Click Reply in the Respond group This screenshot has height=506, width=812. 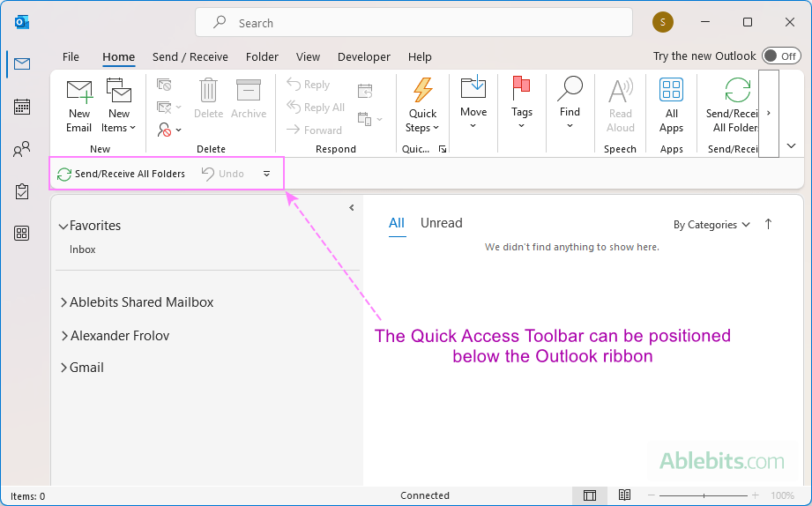(x=308, y=85)
